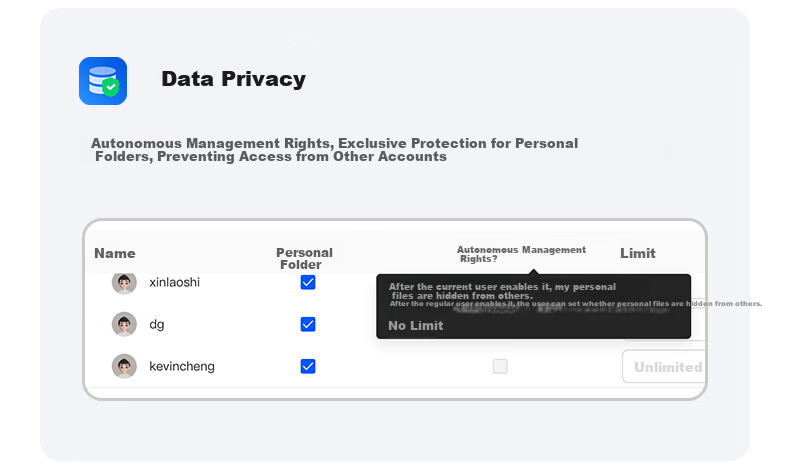Click the Data Privacy title
Viewport: 790px width, 476px height.
tap(234, 79)
